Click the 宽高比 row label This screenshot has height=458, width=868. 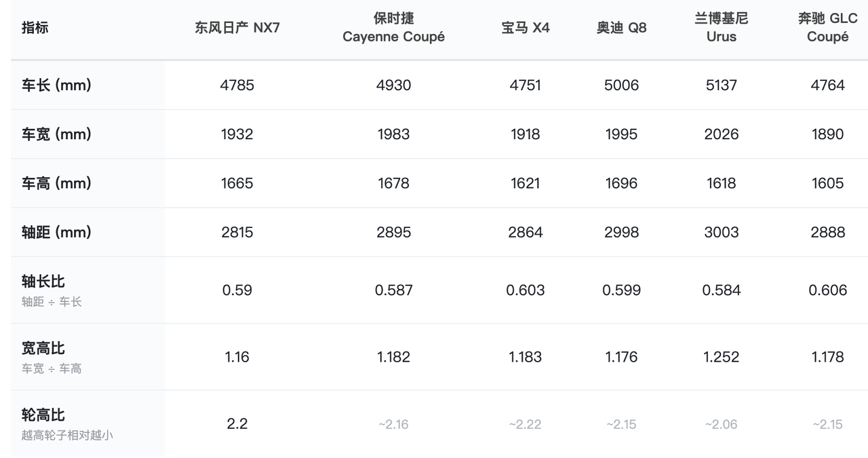coord(43,348)
